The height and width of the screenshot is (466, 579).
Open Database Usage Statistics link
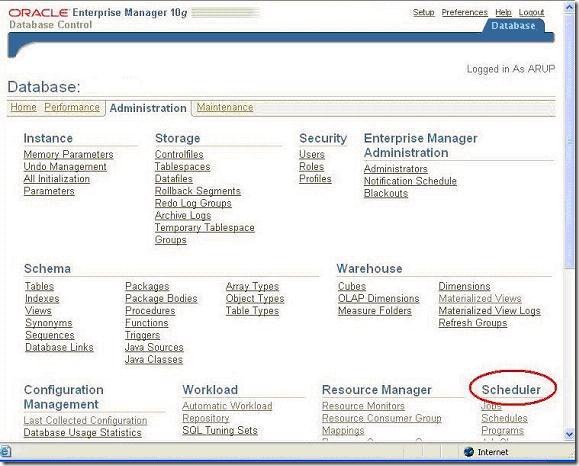(82, 432)
